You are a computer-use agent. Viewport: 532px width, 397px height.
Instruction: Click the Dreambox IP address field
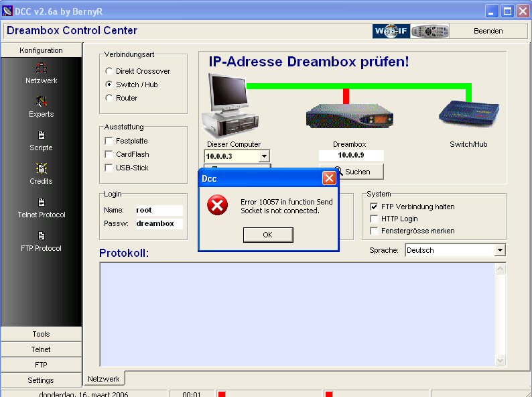351,156
